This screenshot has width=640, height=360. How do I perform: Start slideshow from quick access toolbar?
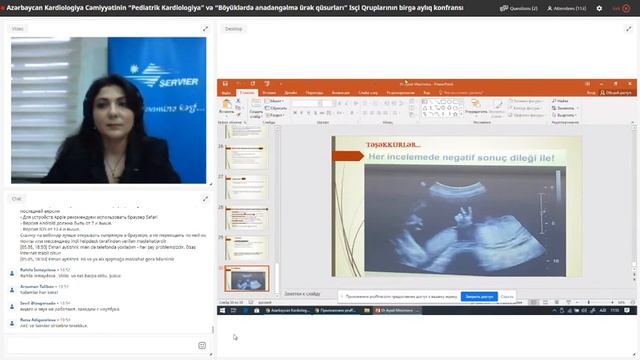[x=267, y=84]
